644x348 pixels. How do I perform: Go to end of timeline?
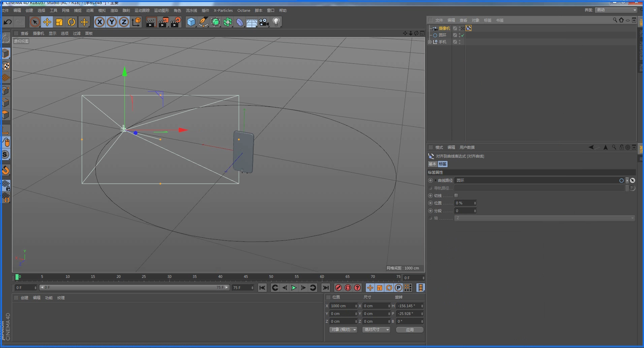coord(325,288)
